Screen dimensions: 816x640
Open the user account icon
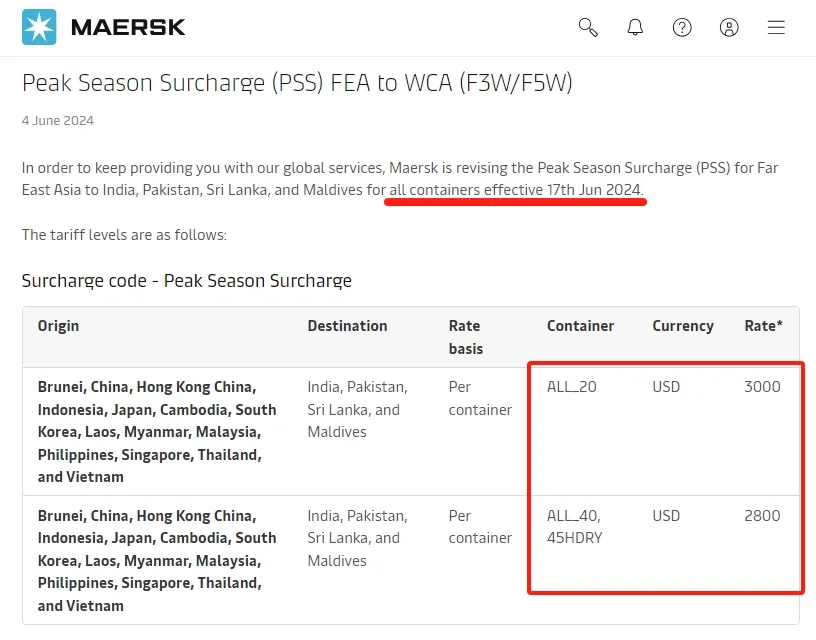(729, 27)
